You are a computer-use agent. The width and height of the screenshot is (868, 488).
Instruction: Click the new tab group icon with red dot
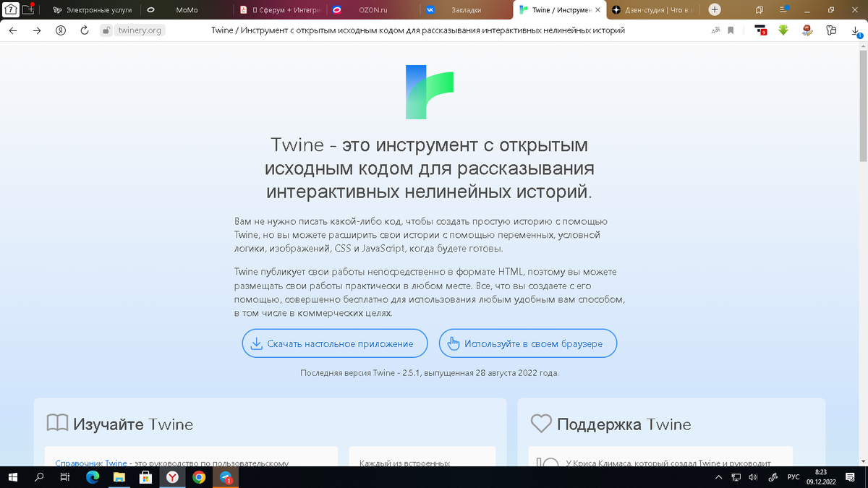(29, 10)
